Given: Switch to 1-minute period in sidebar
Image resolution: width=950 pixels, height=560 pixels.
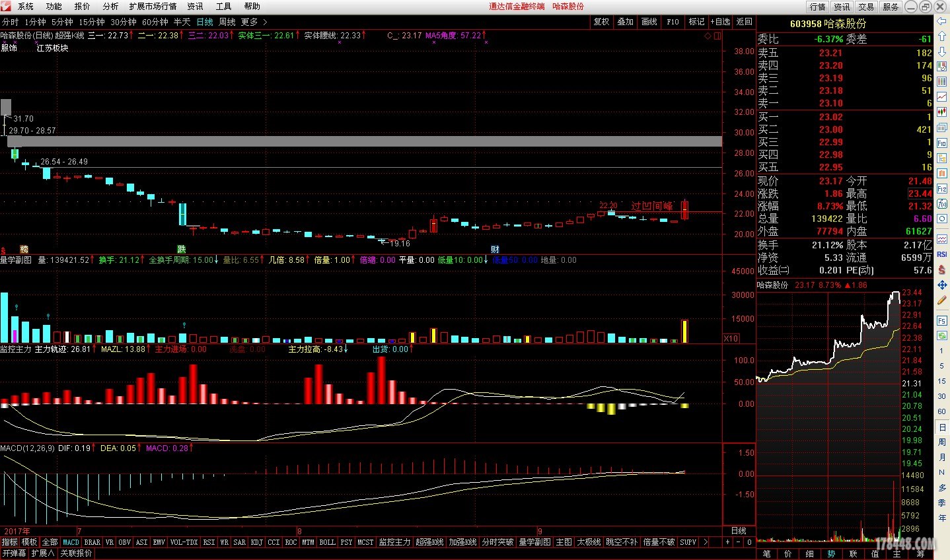Looking at the screenshot, I should pyautogui.click(x=942, y=350).
